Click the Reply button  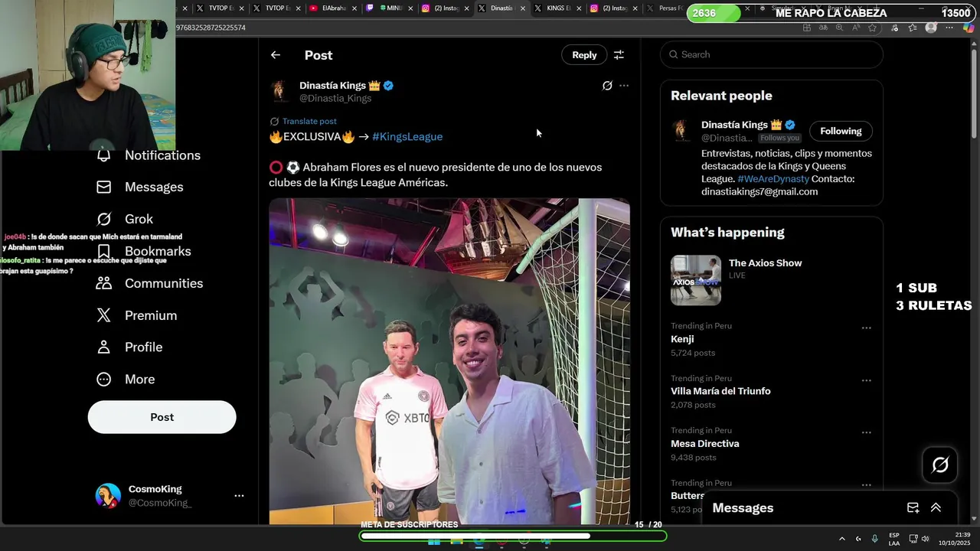coord(584,55)
